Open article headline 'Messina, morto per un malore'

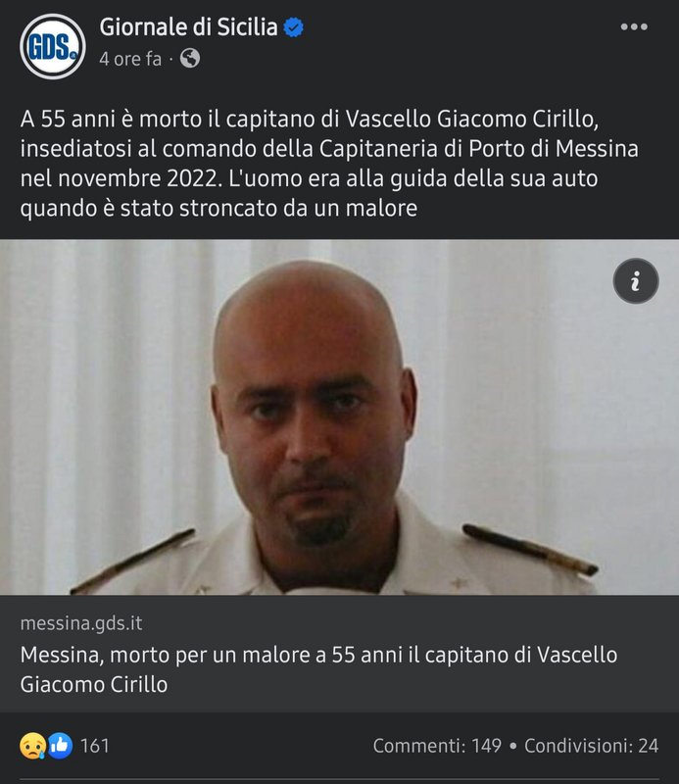tap(318, 669)
